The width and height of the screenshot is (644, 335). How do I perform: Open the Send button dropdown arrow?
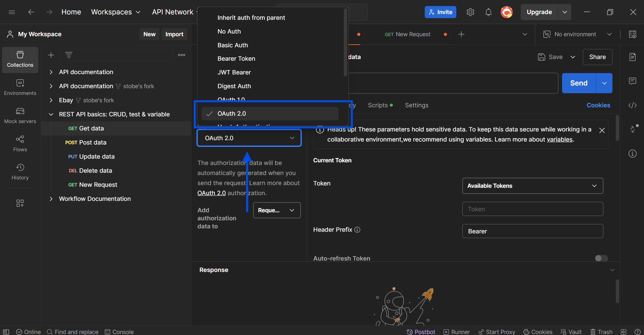(604, 83)
